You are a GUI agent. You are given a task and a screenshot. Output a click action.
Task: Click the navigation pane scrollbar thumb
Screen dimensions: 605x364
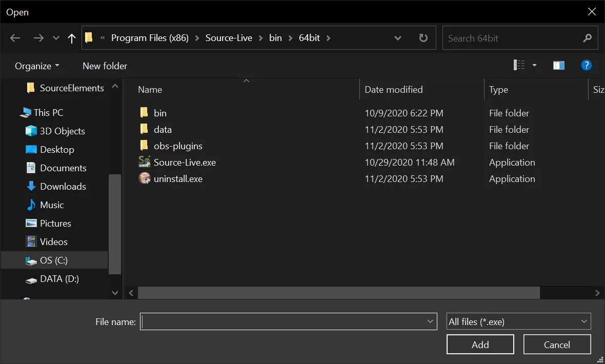pyautogui.click(x=115, y=224)
